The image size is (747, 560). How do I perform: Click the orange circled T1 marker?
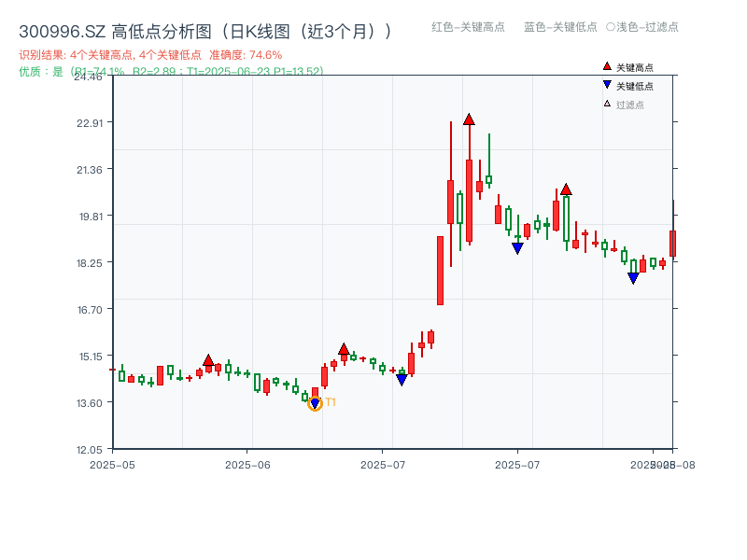317,403
